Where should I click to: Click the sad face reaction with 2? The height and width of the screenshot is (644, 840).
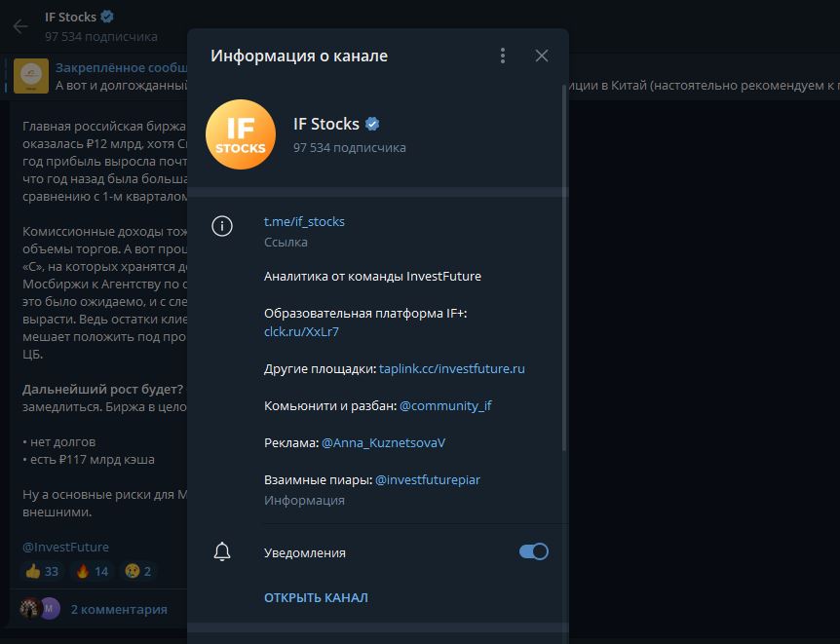pos(137,571)
